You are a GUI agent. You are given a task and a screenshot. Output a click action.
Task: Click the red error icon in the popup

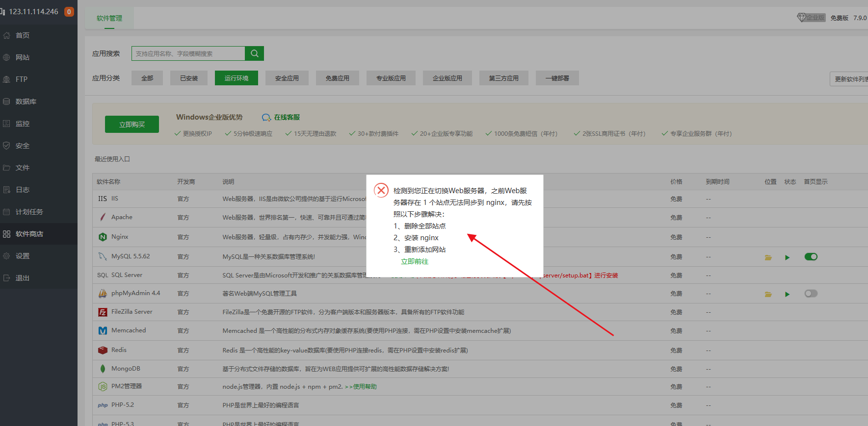[381, 190]
